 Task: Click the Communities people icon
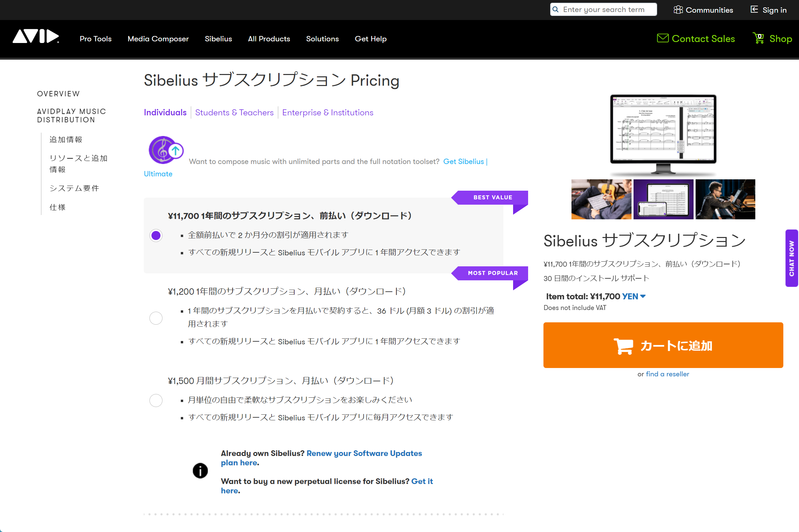678,10
